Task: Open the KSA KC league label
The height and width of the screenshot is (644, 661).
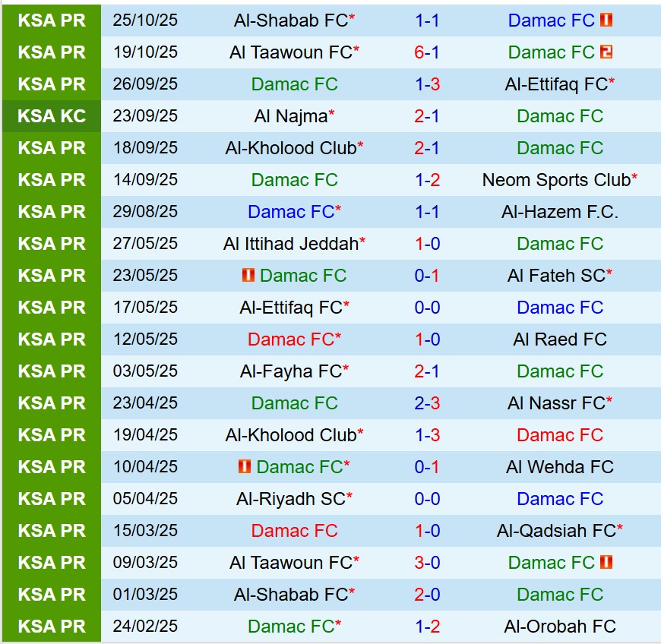Action: tap(52, 116)
